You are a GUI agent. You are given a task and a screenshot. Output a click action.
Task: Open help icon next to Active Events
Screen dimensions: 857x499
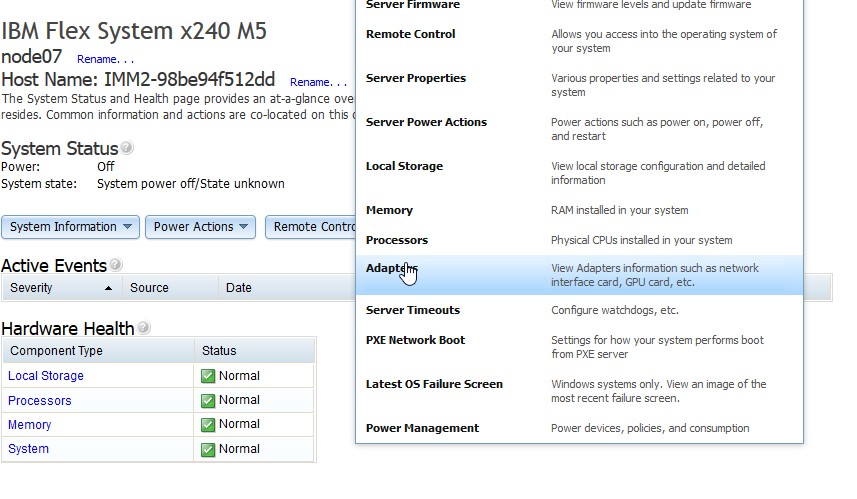click(115, 265)
